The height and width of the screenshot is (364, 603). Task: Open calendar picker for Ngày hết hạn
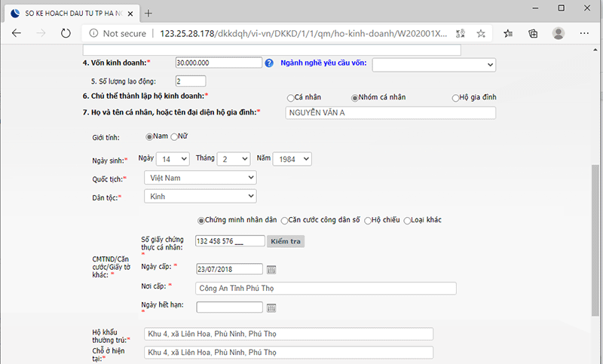pyautogui.click(x=271, y=308)
